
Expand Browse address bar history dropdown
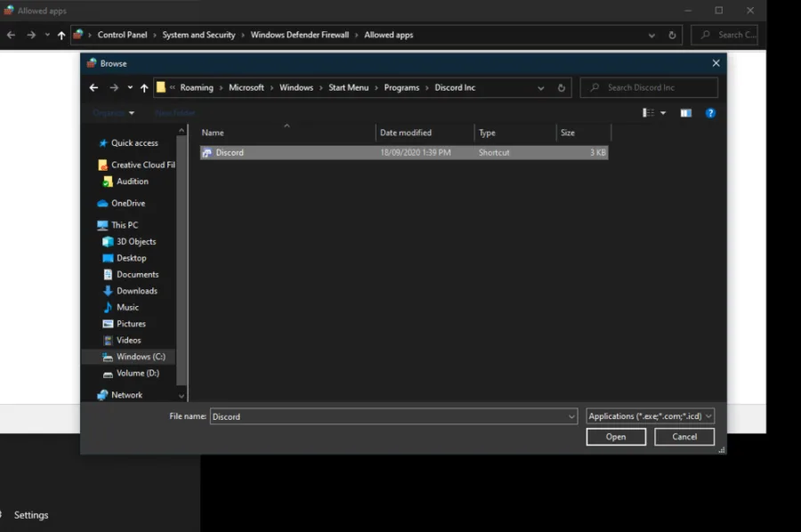click(540, 88)
